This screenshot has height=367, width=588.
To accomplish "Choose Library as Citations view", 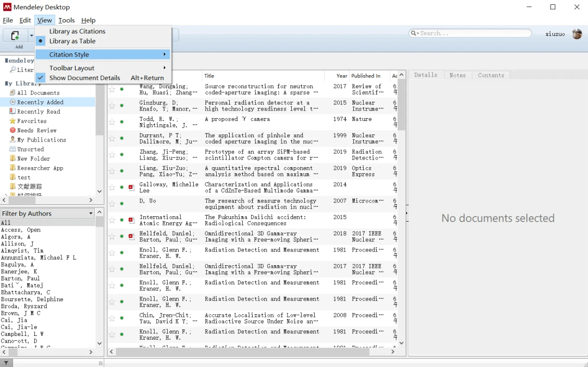I will tap(77, 31).
